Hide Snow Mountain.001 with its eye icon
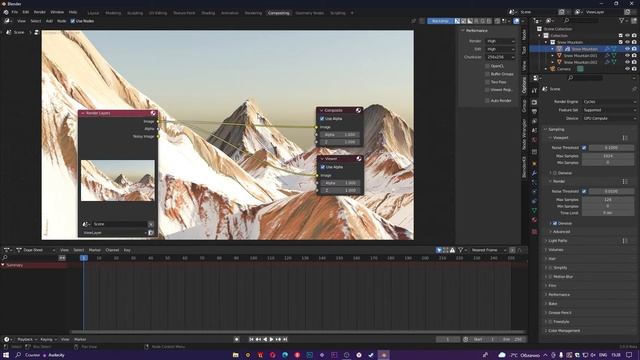This screenshot has height=360, width=640. [627, 56]
